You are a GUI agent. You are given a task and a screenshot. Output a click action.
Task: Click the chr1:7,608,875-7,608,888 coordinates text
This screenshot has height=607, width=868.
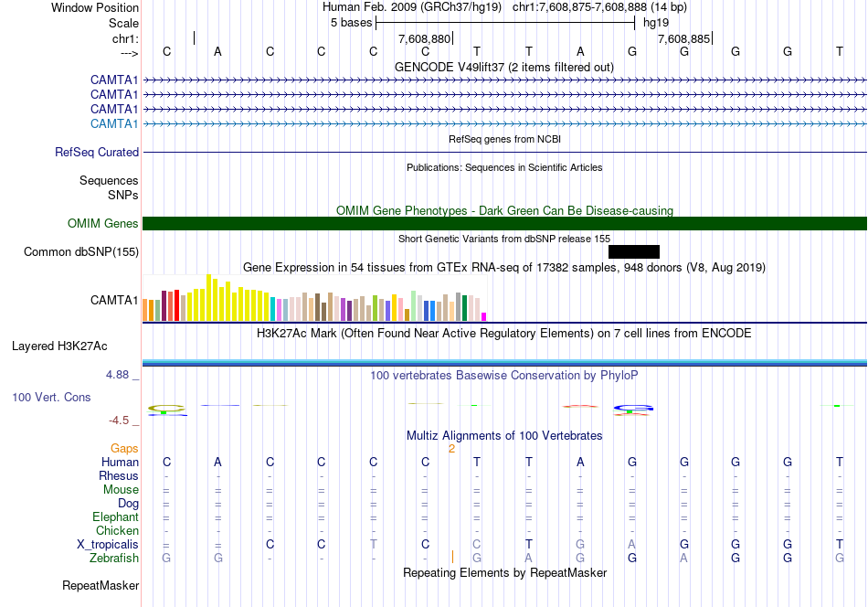pos(599,7)
